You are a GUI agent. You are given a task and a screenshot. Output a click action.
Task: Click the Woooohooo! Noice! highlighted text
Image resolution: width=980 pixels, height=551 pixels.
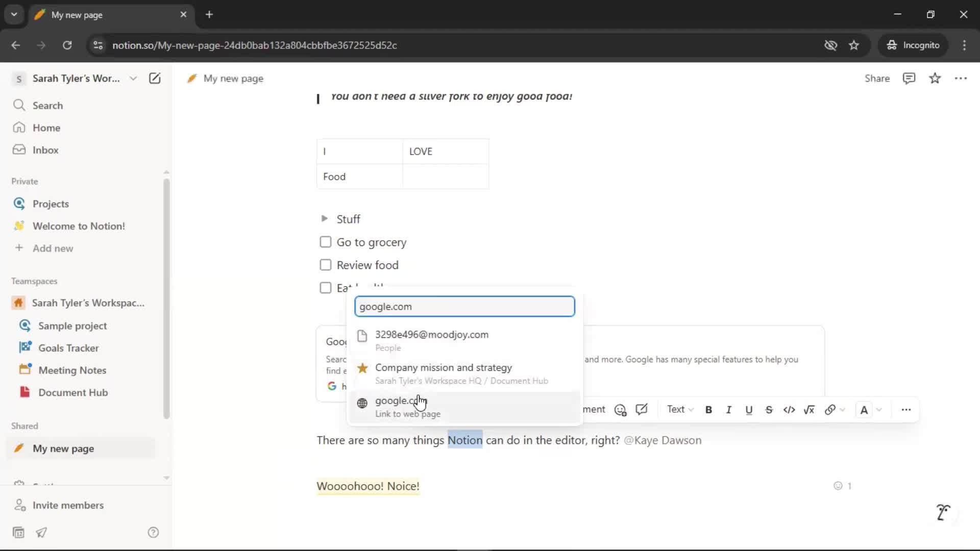(368, 486)
